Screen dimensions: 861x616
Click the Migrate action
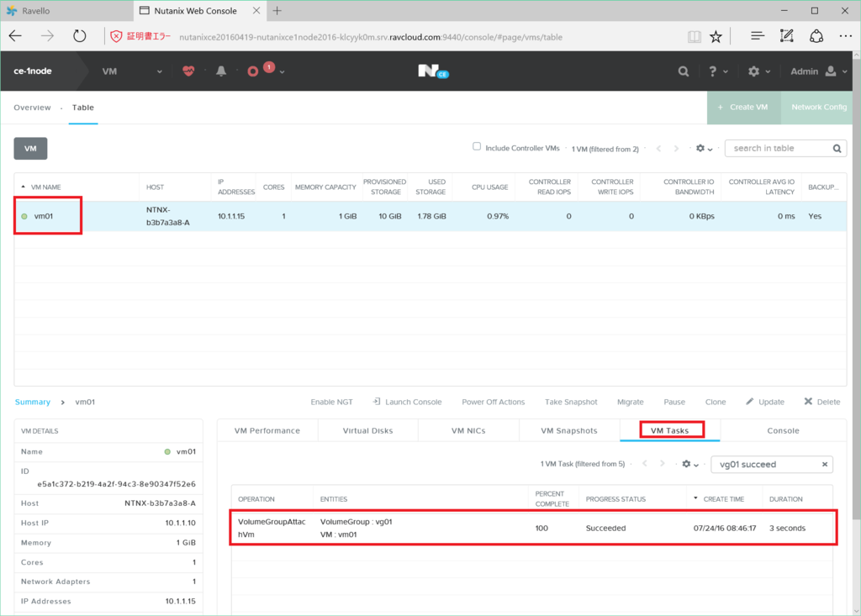click(x=631, y=402)
